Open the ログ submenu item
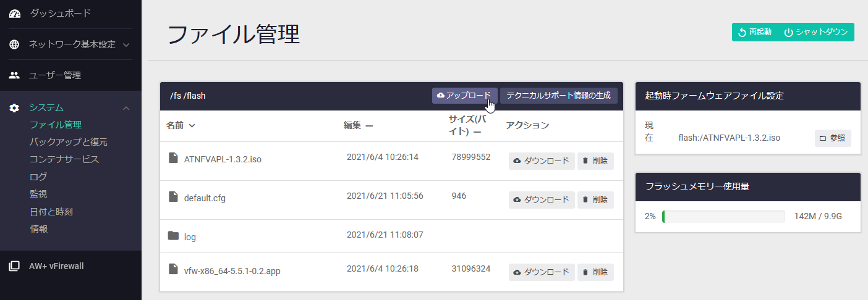 tap(38, 177)
